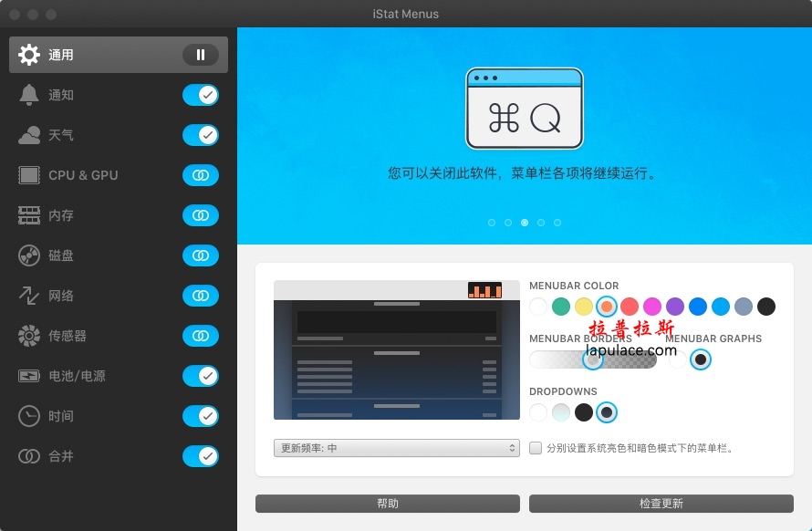Open the 合并 sidebar label
The image size is (812, 531).
point(61,456)
